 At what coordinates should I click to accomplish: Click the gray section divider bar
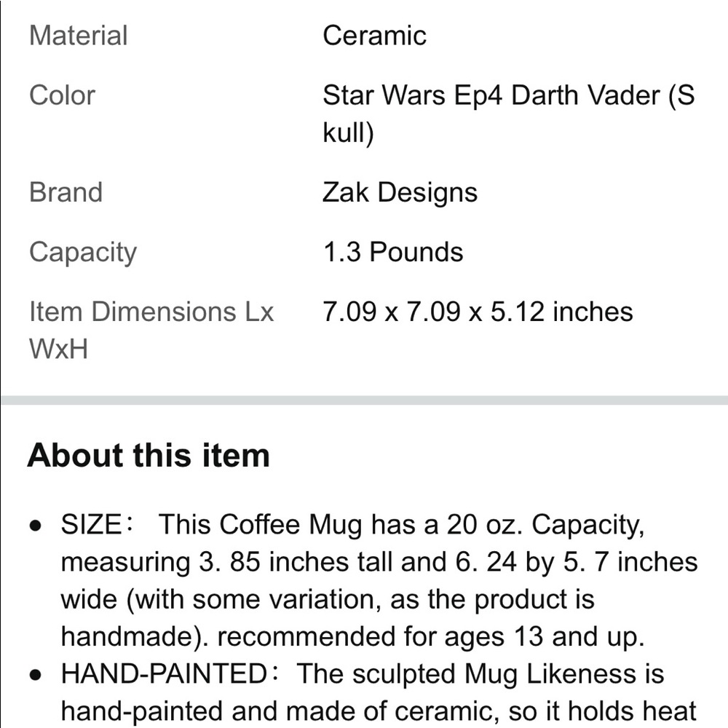(x=364, y=400)
